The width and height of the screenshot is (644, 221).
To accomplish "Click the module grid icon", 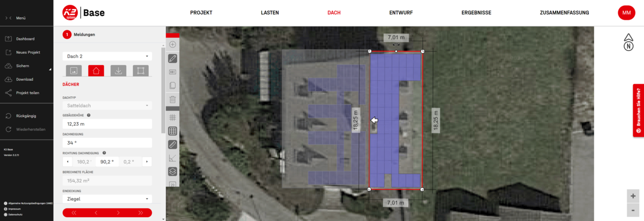I will coord(173,131).
